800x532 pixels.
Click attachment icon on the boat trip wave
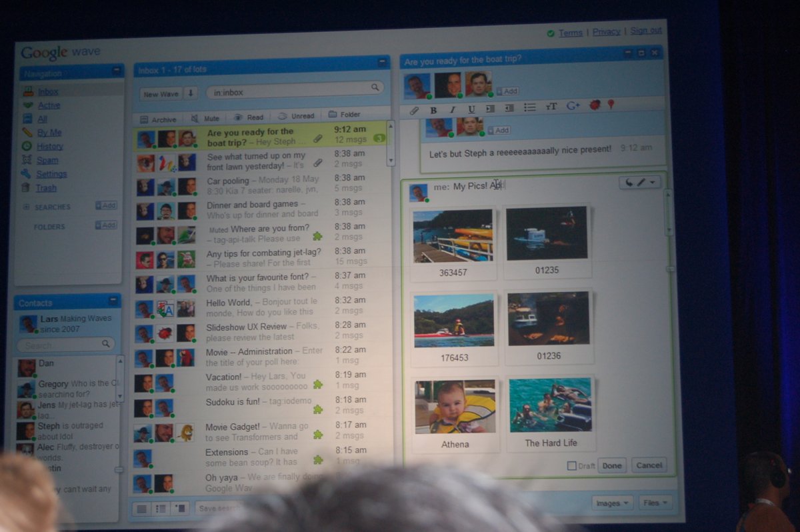click(318, 138)
